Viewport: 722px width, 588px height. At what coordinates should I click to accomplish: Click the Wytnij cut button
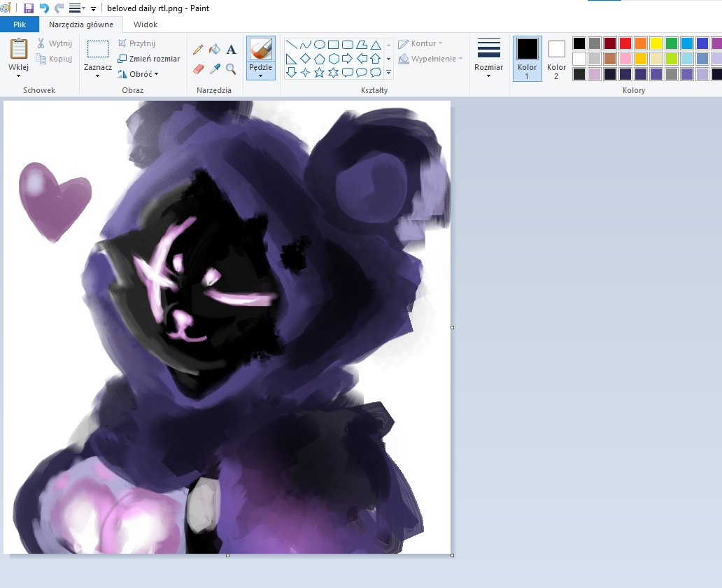click(55, 43)
